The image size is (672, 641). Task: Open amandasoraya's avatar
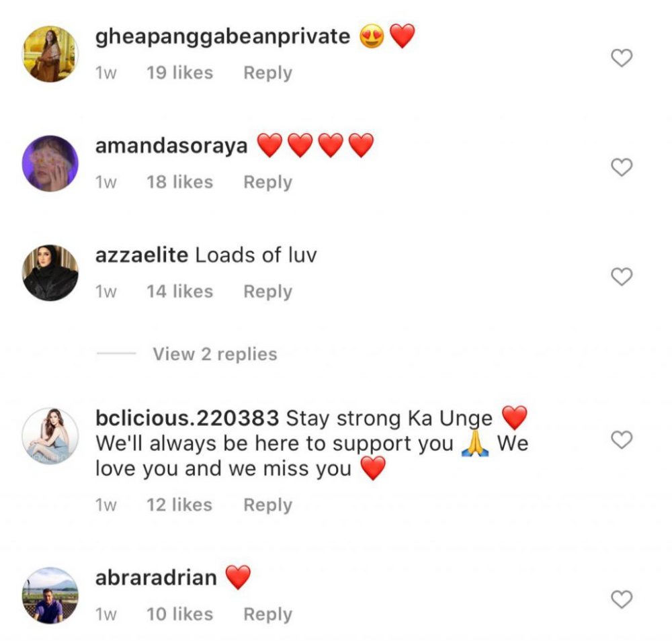pyautogui.click(x=51, y=163)
